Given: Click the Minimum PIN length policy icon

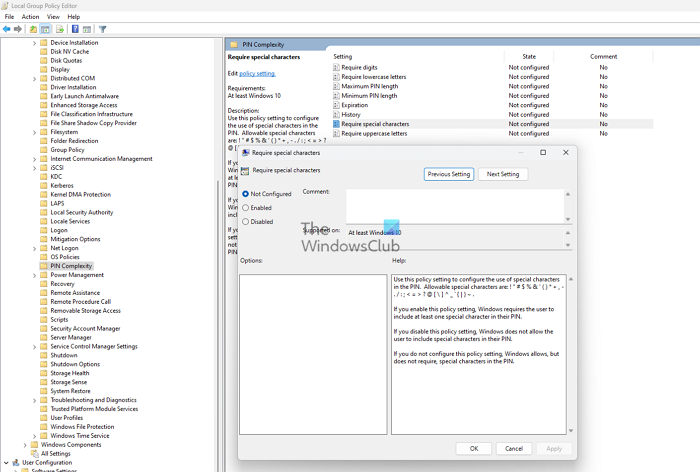Looking at the screenshot, I should pos(337,96).
